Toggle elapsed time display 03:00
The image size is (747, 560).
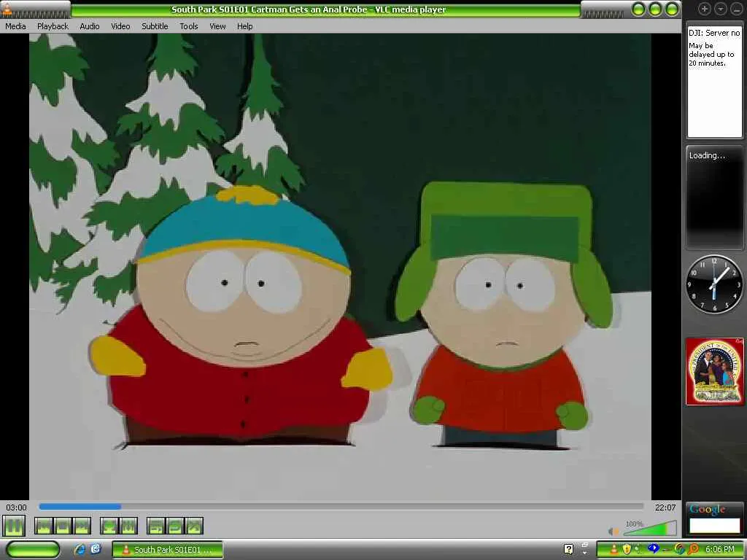coord(16,507)
